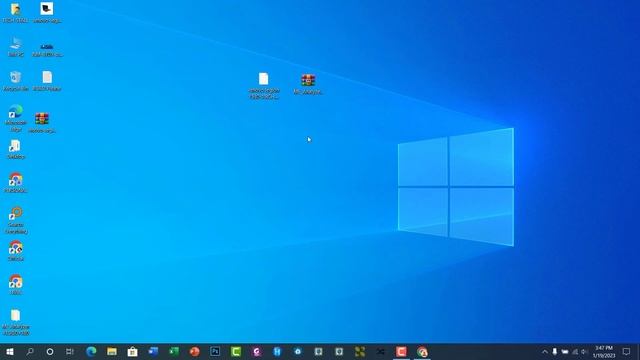Launch Cortana from the taskbar circle
Screen dimensions: 640x360
click(50, 351)
